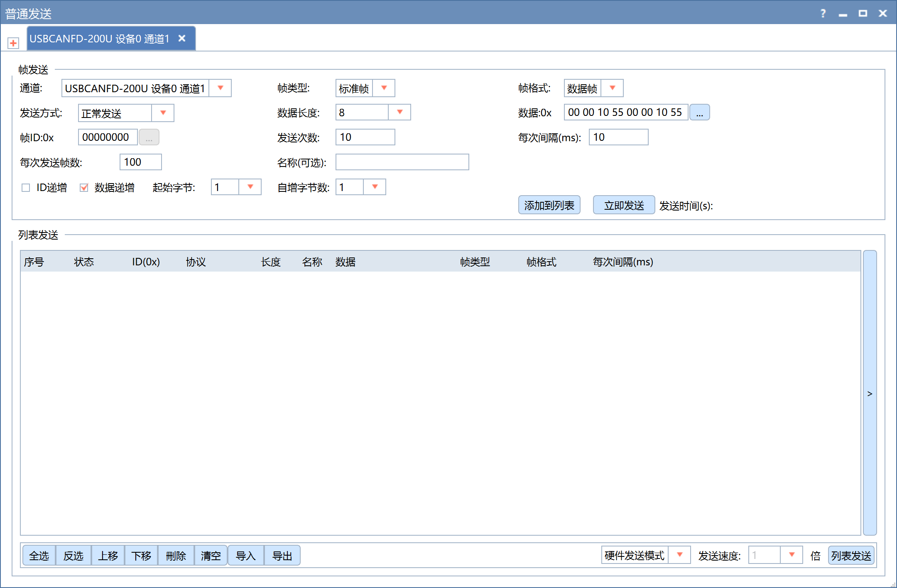Click ellipsis button beside 帧ID field
This screenshot has height=588, width=897.
[149, 137]
